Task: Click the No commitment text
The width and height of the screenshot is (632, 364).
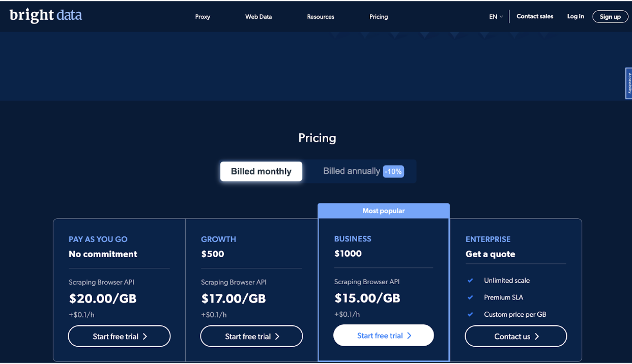Action: (x=103, y=254)
